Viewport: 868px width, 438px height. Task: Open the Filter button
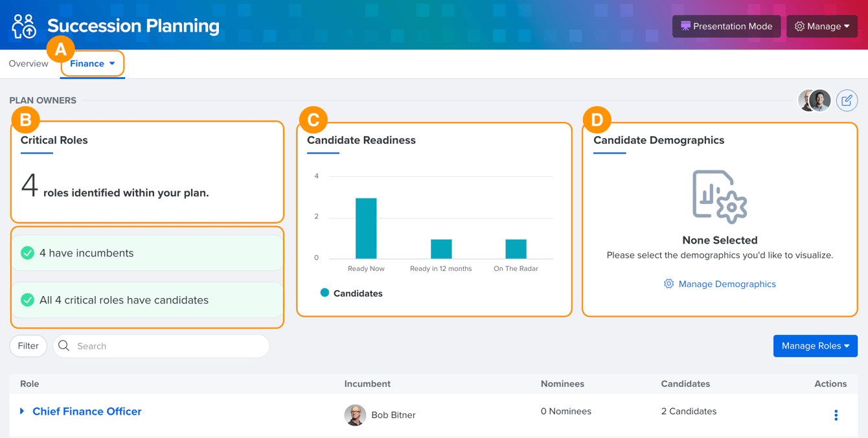(28, 346)
